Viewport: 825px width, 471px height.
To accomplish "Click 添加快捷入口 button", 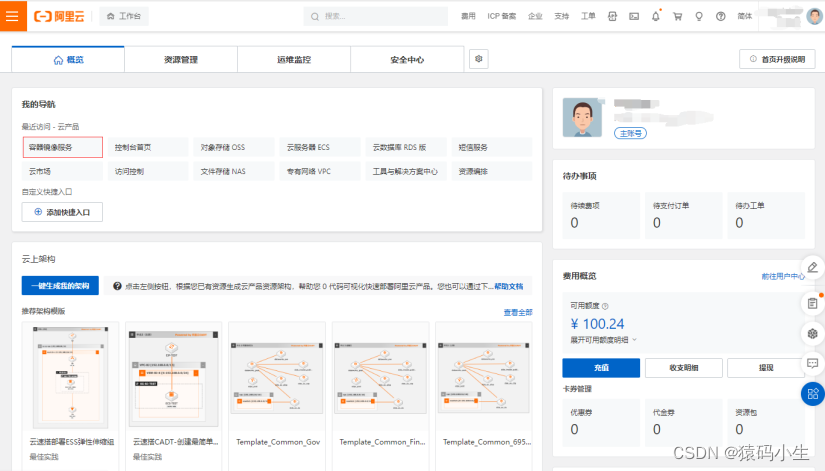I will (x=62, y=212).
